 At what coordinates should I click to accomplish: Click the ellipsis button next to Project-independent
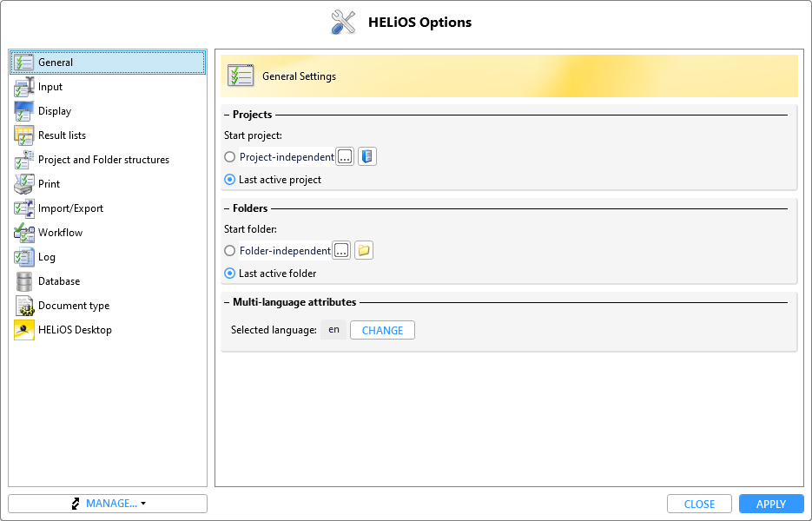[x=345, y=157]
